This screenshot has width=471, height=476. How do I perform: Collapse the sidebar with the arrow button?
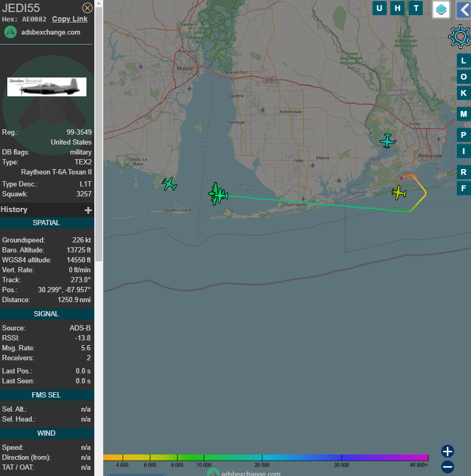coord(464,9)
